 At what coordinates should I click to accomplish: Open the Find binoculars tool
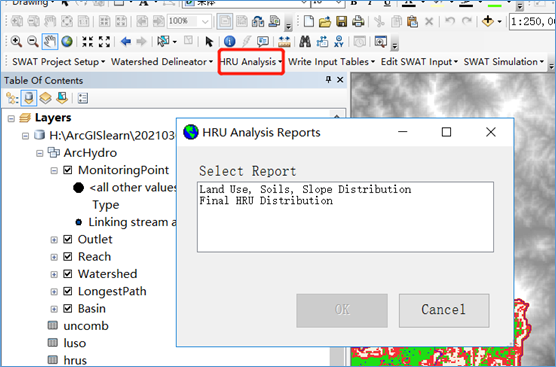click(x=305, y=42)
